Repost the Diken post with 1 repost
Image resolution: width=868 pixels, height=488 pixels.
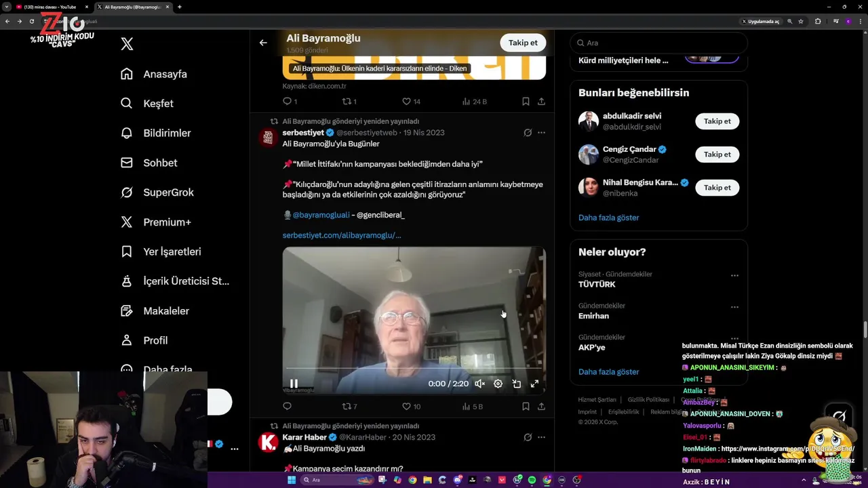pyautogui.click(x=349, y=101)
